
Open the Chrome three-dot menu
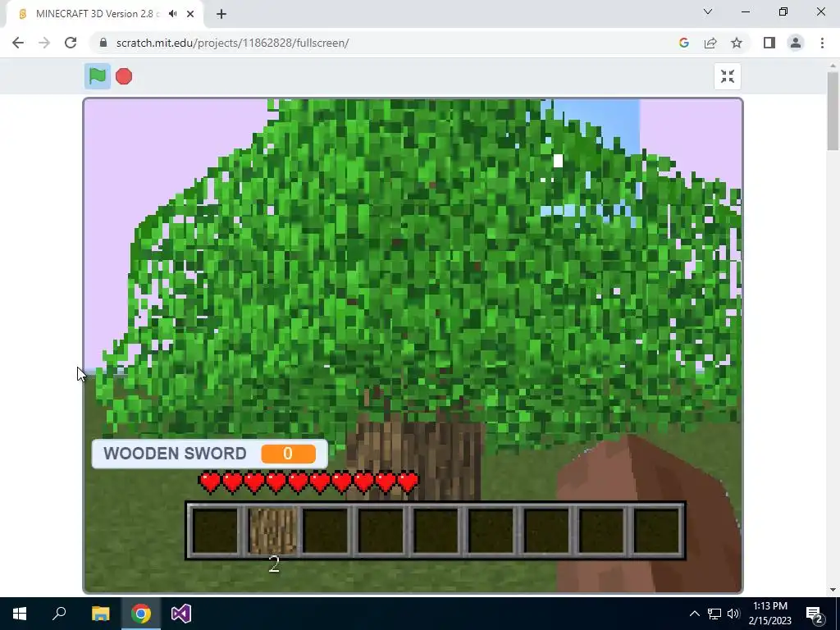[822, 43]
